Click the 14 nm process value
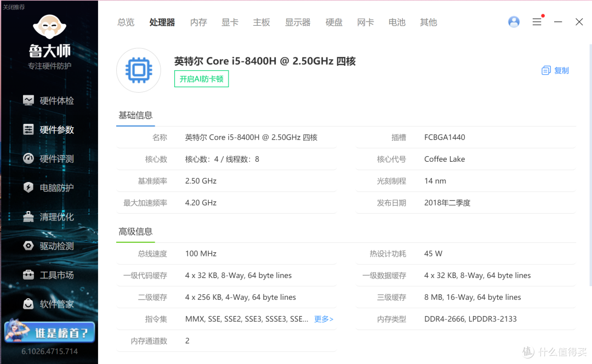This screenshot has height=364, width=592. (435, 181)
